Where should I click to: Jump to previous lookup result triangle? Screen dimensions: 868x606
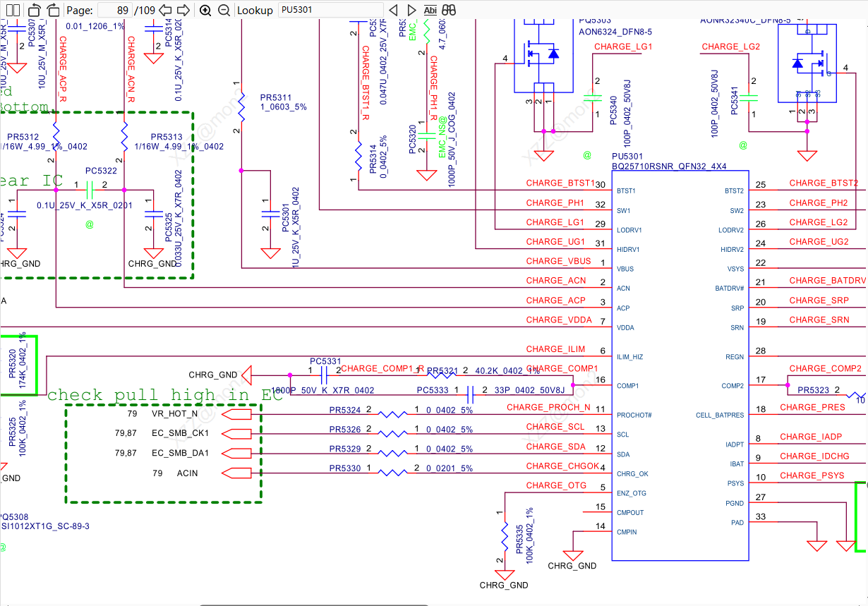[x=394, y=10]
